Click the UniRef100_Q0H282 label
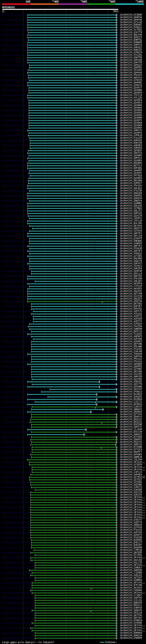Viewport: 146px width, 644px height. [x=131, y=397]
